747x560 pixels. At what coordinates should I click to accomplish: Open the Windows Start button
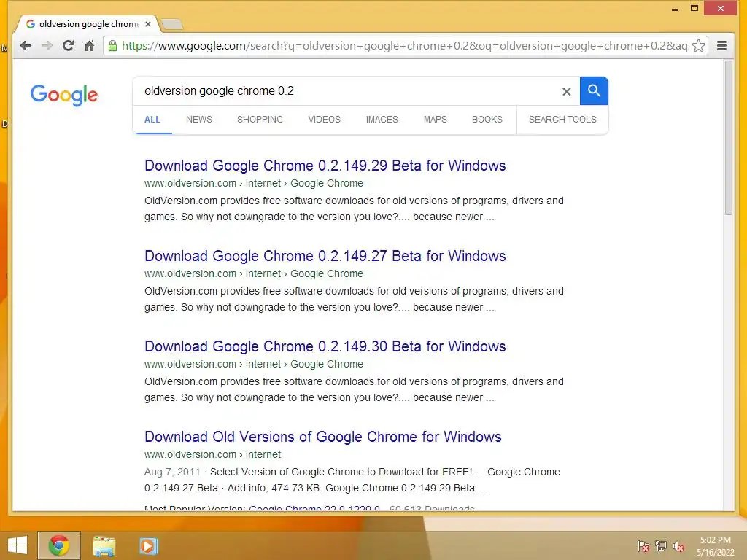(18, 545)
